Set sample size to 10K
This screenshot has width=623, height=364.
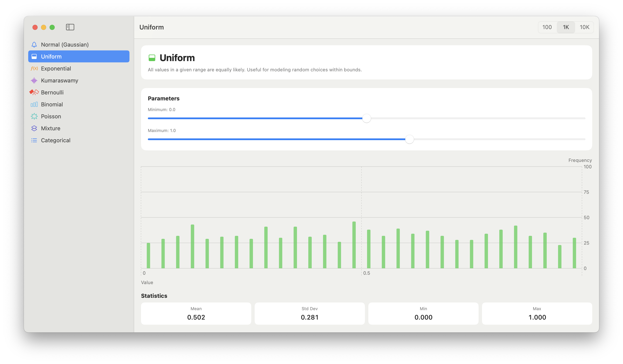[584, 27]
